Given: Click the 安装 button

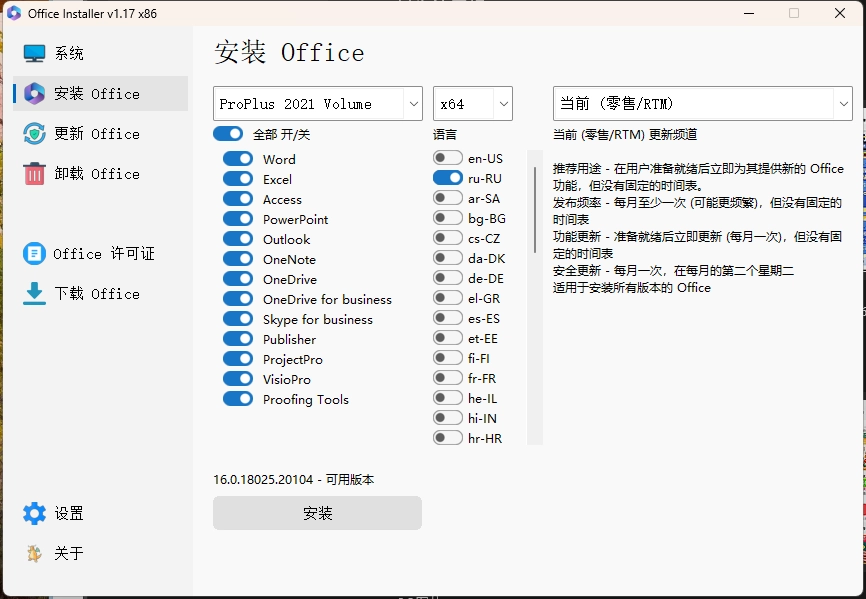Looking at the screenshot, I should tap(317, 513).
